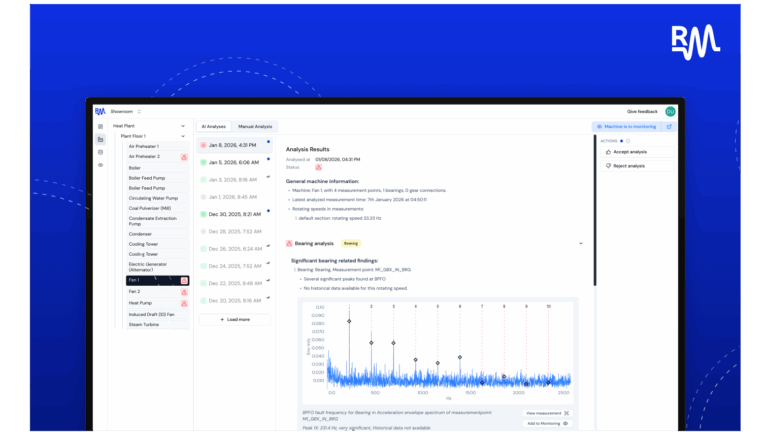768x432 pixels.
Task: Click the alarm icon beside Bearing analysis
Action: (289, 243)
